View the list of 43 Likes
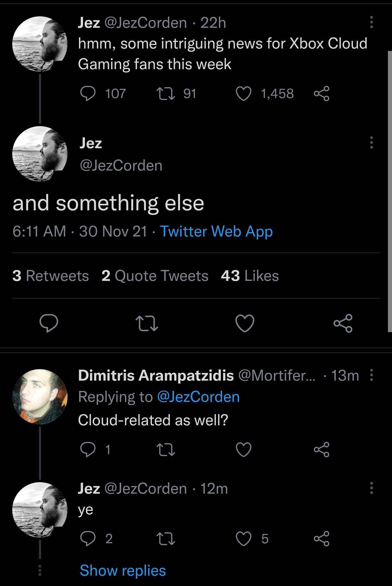The image size is (392, 586). 250,276
